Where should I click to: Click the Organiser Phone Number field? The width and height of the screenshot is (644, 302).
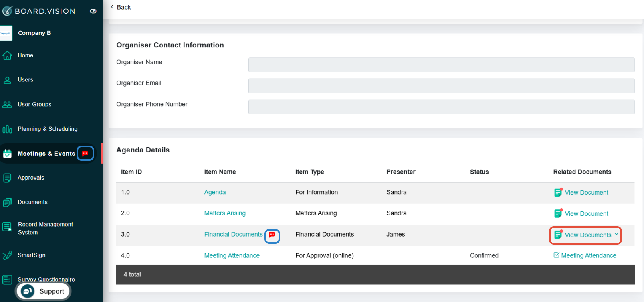point(441,107)
